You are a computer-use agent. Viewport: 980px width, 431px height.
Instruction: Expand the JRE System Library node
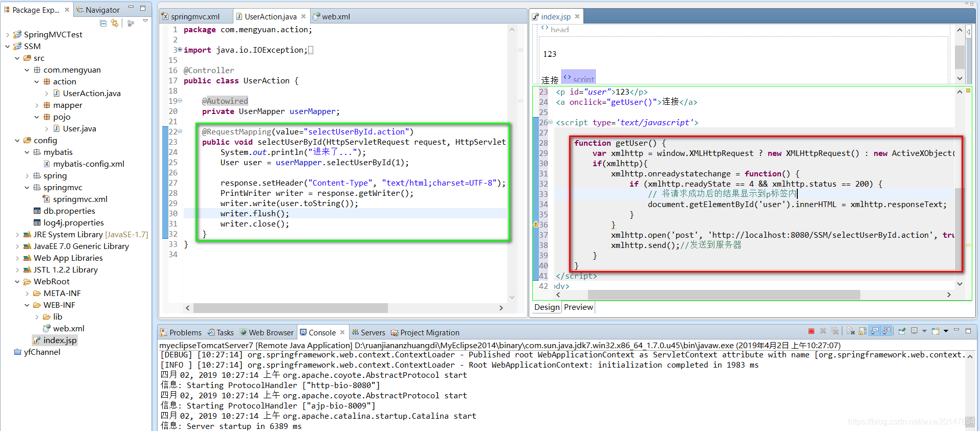tap(17, 235)
